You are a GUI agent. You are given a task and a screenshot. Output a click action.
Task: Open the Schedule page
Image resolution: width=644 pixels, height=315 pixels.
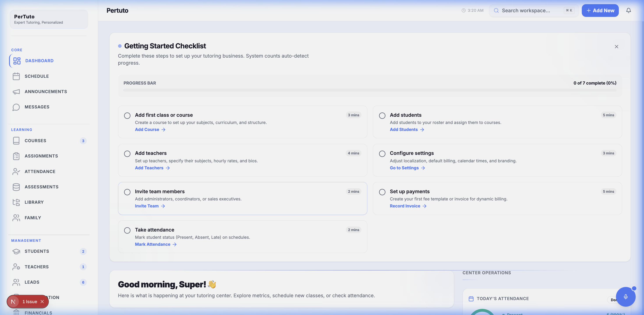point(49,76)
